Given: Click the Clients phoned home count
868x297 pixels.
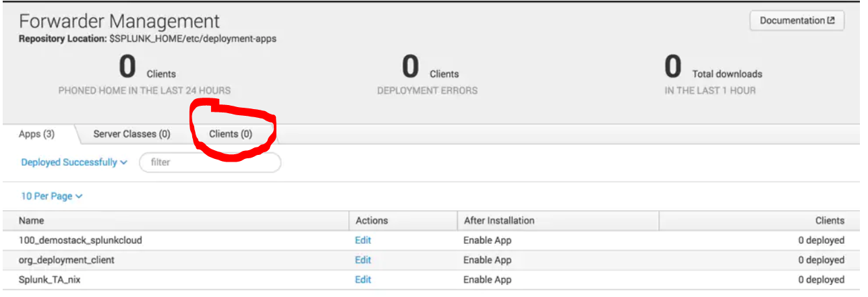Looking at the screenshot, I should click(x=127, y=68).
